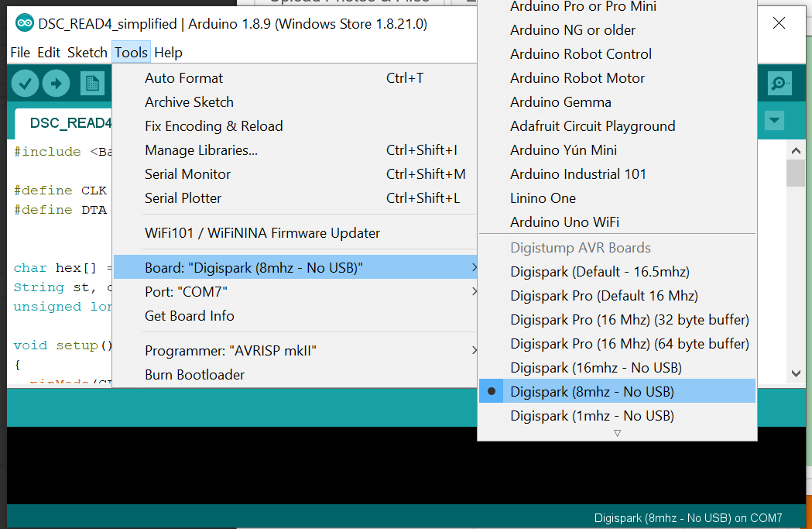Viewport: 812px width, 529px height.
Task: Select Linino One board
Action: pos(617,198)
